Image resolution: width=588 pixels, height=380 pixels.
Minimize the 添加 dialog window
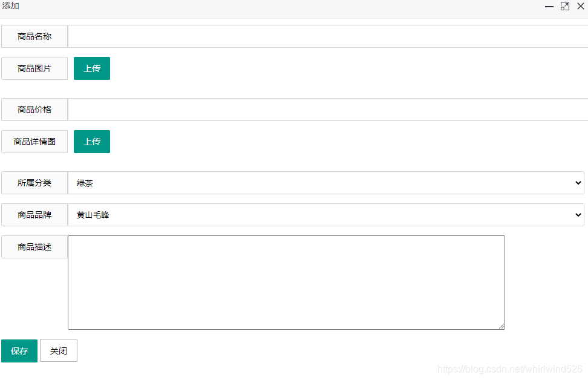pos(549,7)
